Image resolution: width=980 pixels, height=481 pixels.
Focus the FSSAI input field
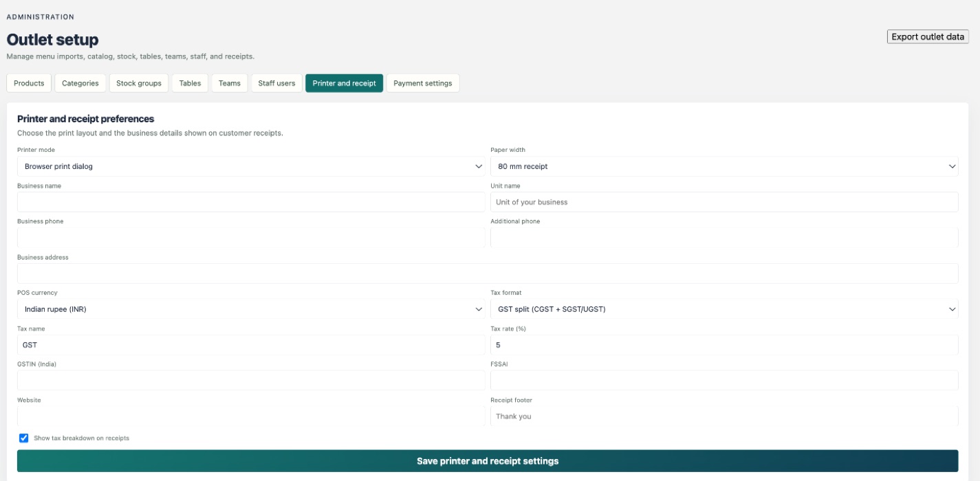click(x=724, y=381)
